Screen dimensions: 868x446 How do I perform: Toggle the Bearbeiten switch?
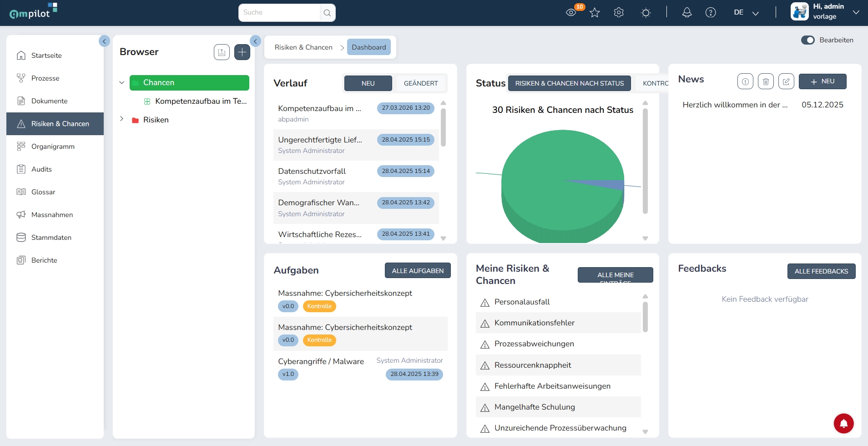pos(808,40)
